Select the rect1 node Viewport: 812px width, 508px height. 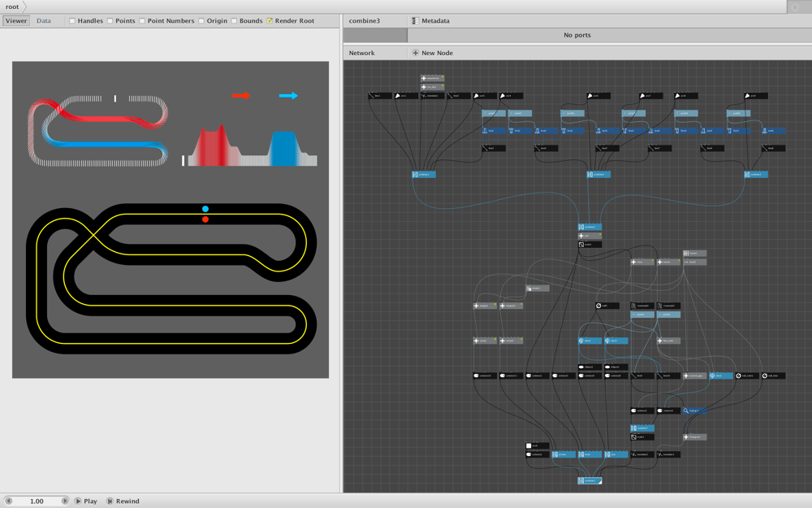(x=538, y=445)
